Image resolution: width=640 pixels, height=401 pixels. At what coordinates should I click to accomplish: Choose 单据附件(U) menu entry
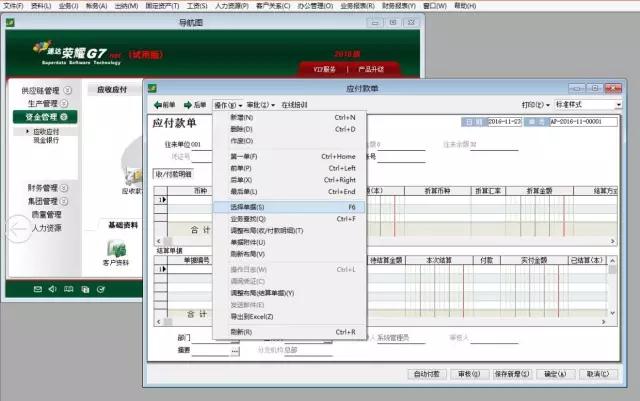point(289,242)
